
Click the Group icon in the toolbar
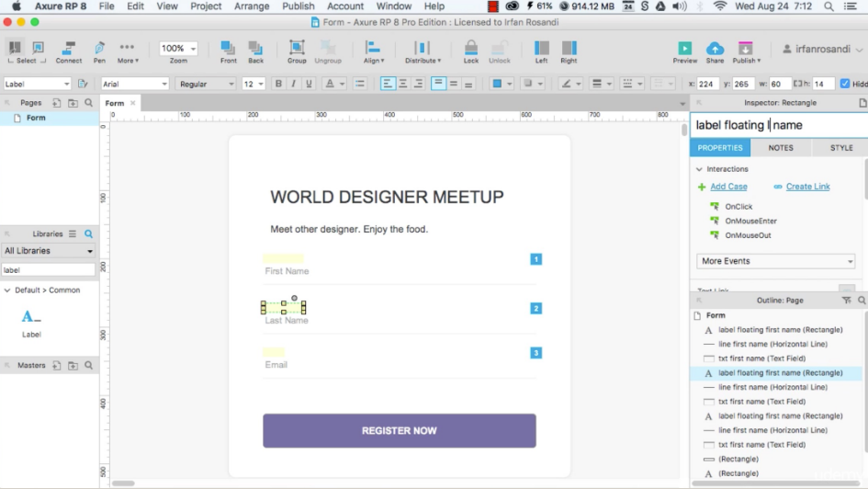[297, 49]
